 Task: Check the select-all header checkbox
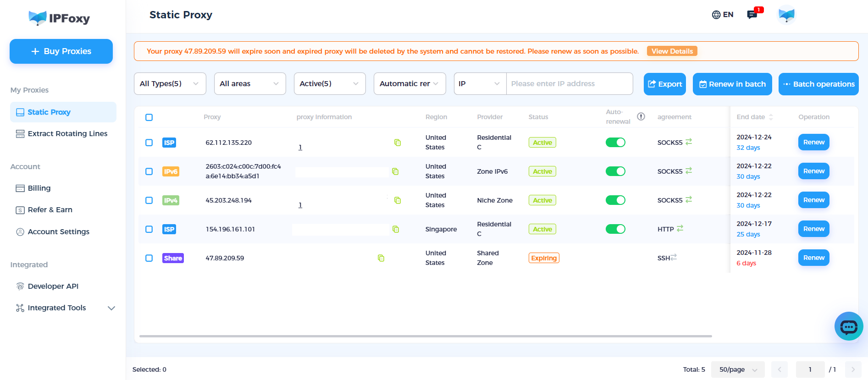tap(149, 117)
